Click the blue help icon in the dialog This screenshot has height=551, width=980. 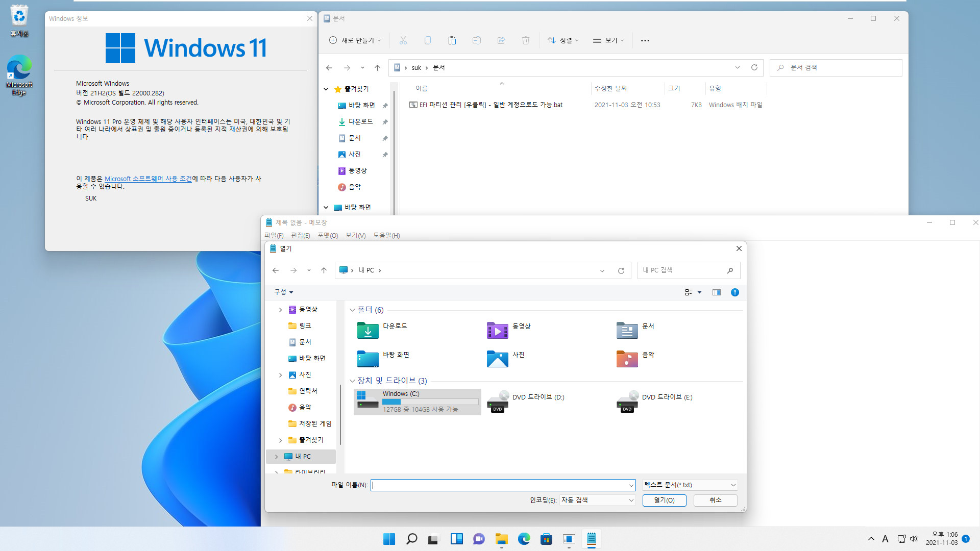735,292
